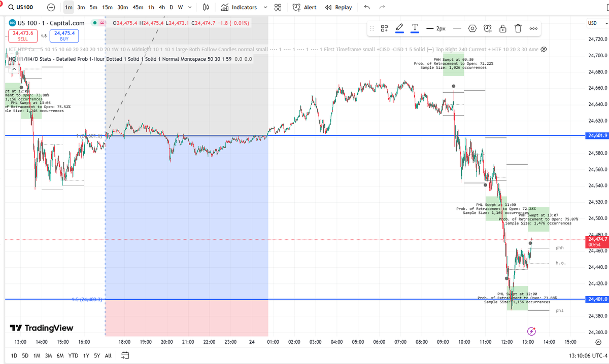Open drawing templates in floating toolbar

pos(385,28)
